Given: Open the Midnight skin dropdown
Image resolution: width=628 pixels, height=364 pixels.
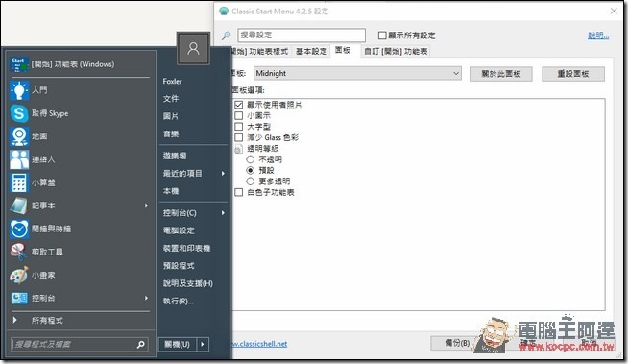Looking at the screenshot, I should tap(357, 73).
